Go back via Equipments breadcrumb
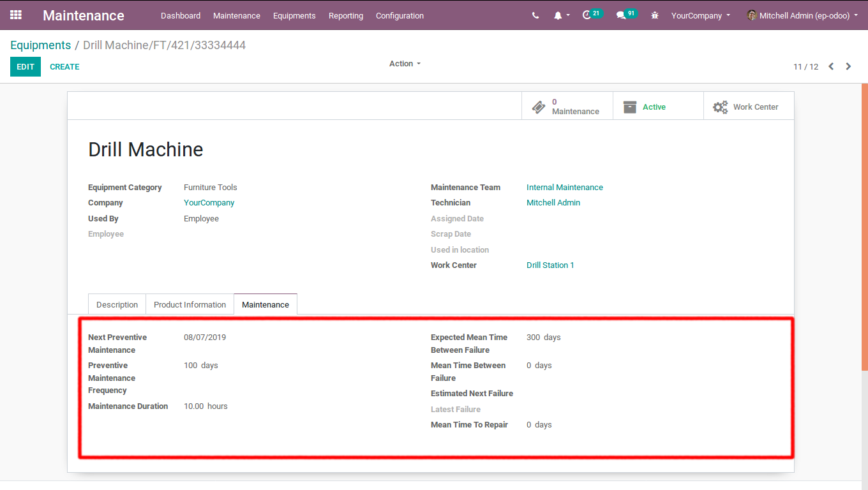Image resolution: width=868 pixels, height=490 pixels. pos(41,45)
